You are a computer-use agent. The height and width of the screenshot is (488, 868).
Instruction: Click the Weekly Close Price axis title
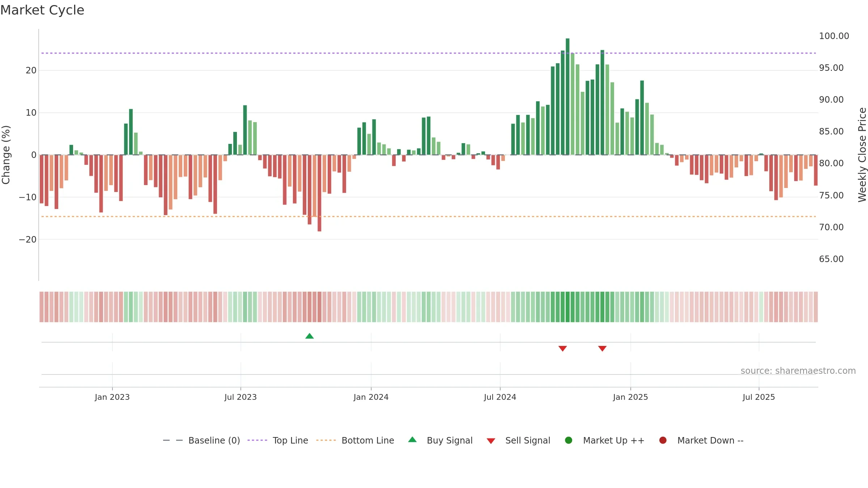[x=862, y=155]
